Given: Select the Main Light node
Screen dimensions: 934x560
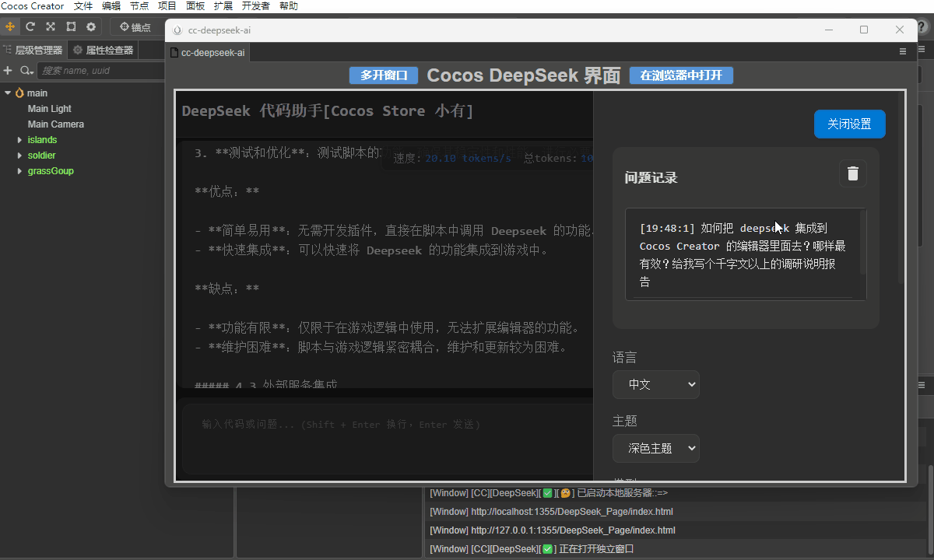Looking at the screenshot, I should click(50, 109).
